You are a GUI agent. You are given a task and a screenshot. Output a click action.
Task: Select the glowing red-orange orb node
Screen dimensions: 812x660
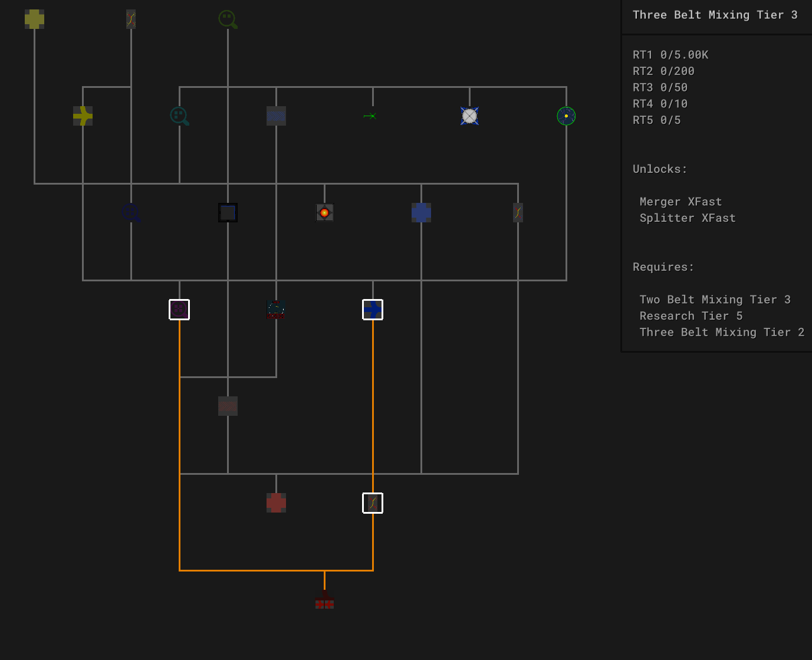pyautogui.click(x=324, y=213)
